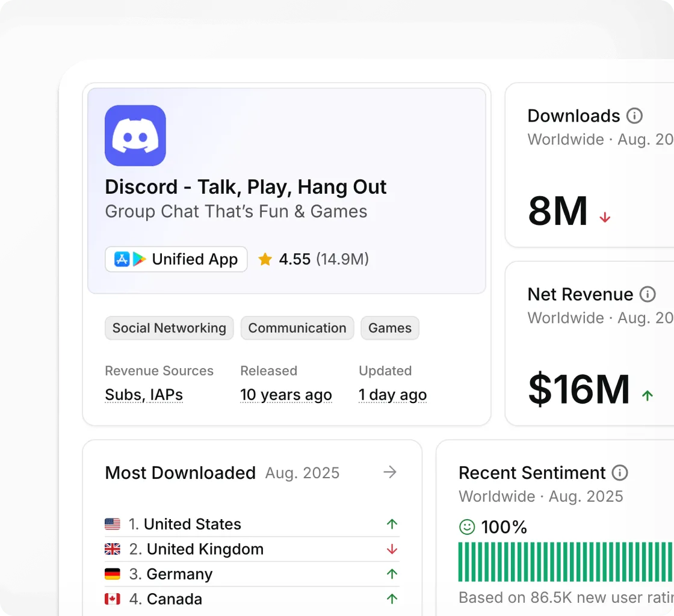Click the Updated label
The width and height of the screenshot is (674, 616).
point(385,371)
